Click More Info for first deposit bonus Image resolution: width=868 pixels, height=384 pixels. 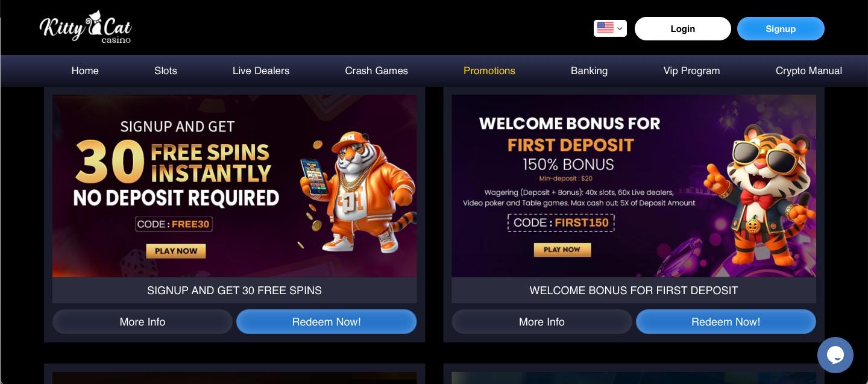(542, 322)
